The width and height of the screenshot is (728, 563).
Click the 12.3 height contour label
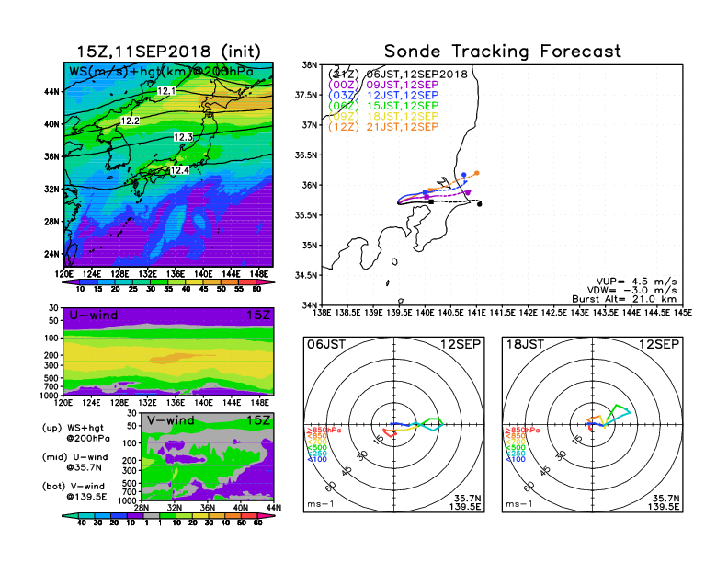tap(183, 137)
